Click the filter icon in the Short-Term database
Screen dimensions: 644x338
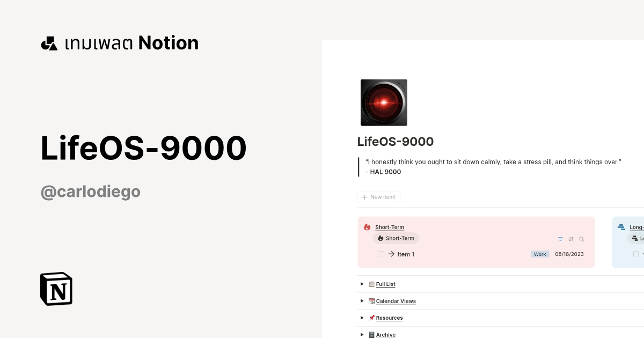point(560,239)
